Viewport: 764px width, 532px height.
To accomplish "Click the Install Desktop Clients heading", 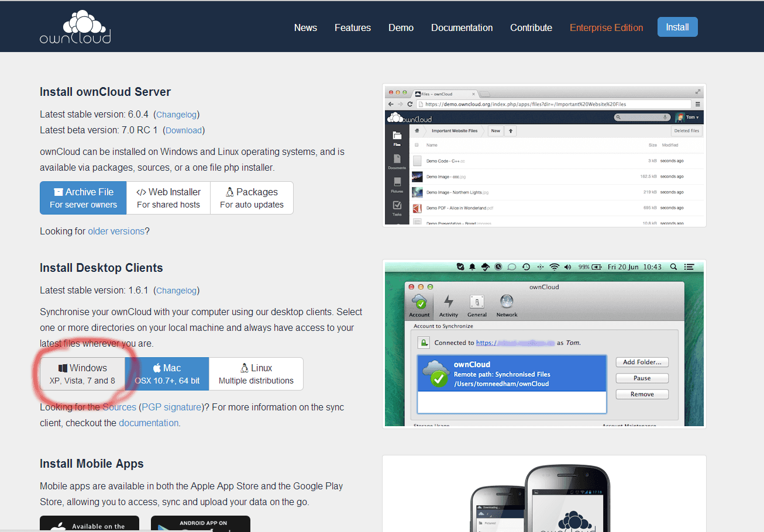I will [x=101, y=268].
